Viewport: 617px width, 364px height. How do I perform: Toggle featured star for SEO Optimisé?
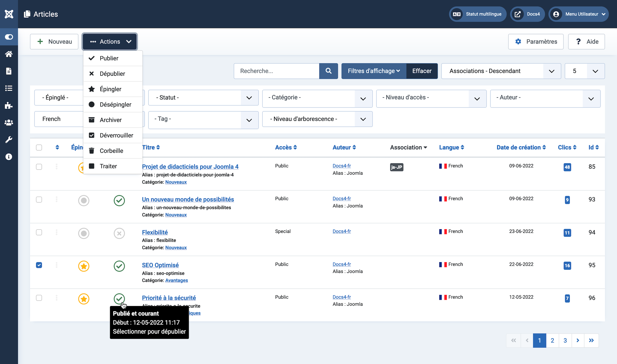click(84, 266)
